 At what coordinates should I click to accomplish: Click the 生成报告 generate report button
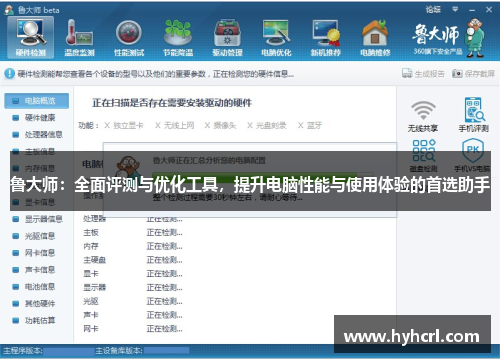423,73
